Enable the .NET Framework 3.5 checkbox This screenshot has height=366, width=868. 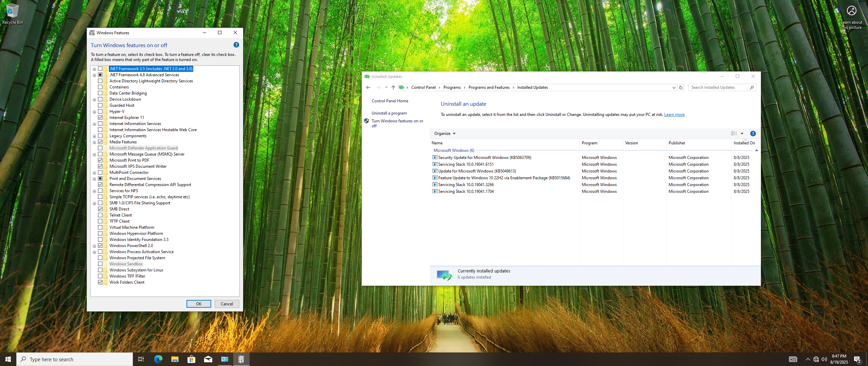pos(100,69)
